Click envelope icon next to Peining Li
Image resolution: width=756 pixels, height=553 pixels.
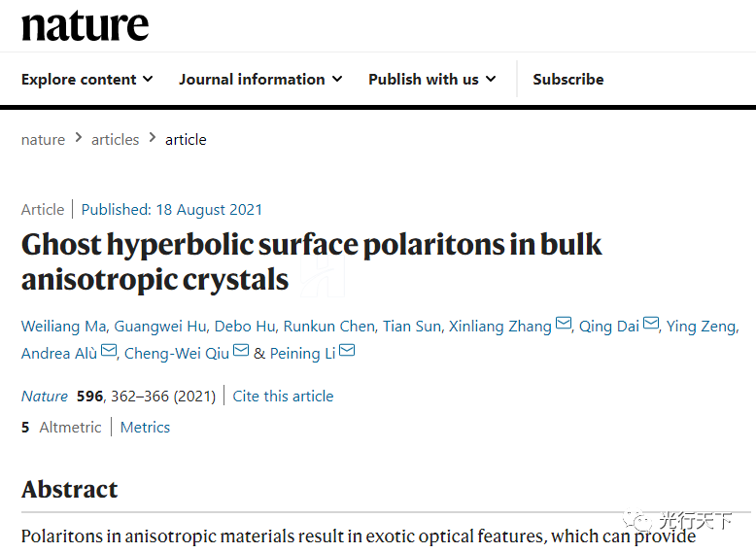(x=347, y=352)
